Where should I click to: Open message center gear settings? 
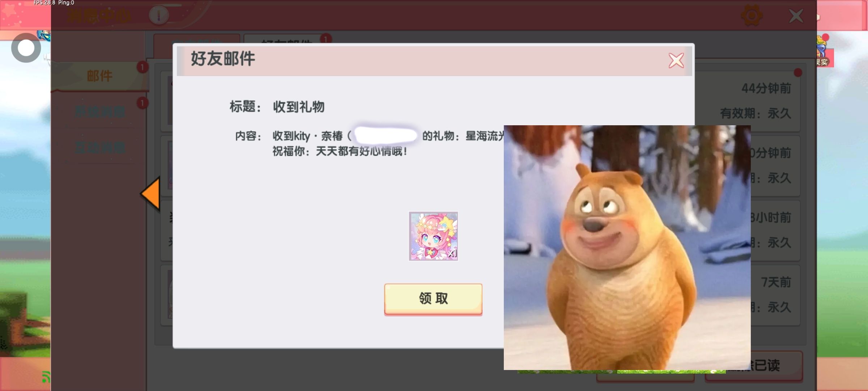tap(752, 16)
